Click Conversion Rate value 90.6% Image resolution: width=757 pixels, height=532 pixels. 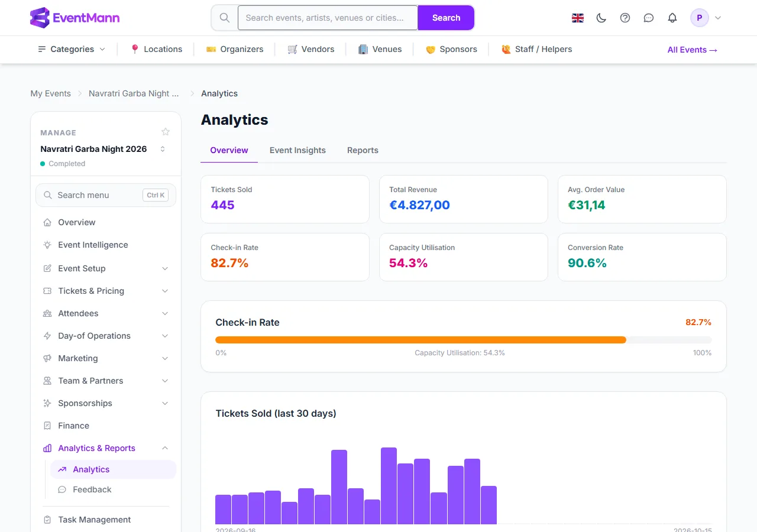tap(587, 263)
